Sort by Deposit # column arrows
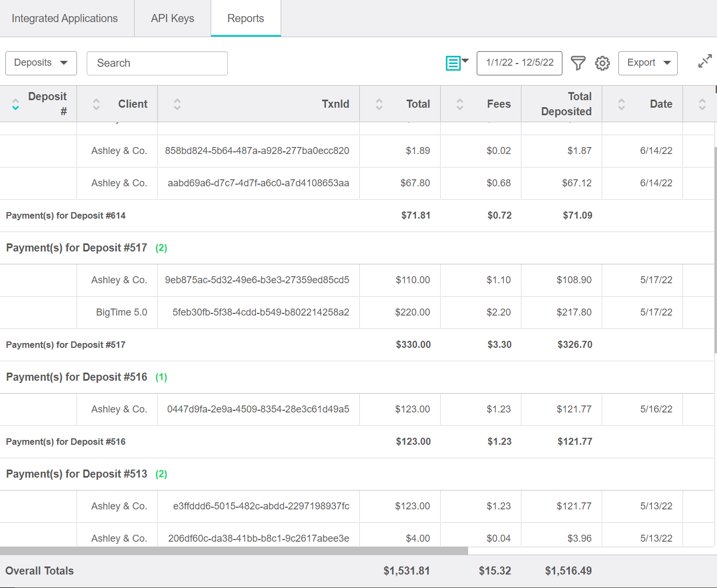Screen dimensions: 717x588 pyautogui.click(x=15, y=104)
